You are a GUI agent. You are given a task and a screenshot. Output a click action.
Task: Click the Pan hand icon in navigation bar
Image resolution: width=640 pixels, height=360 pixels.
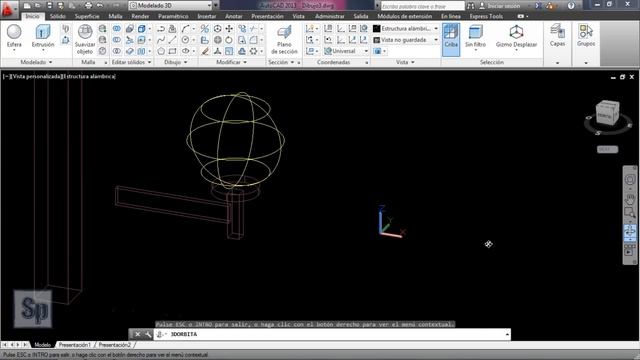630,199
